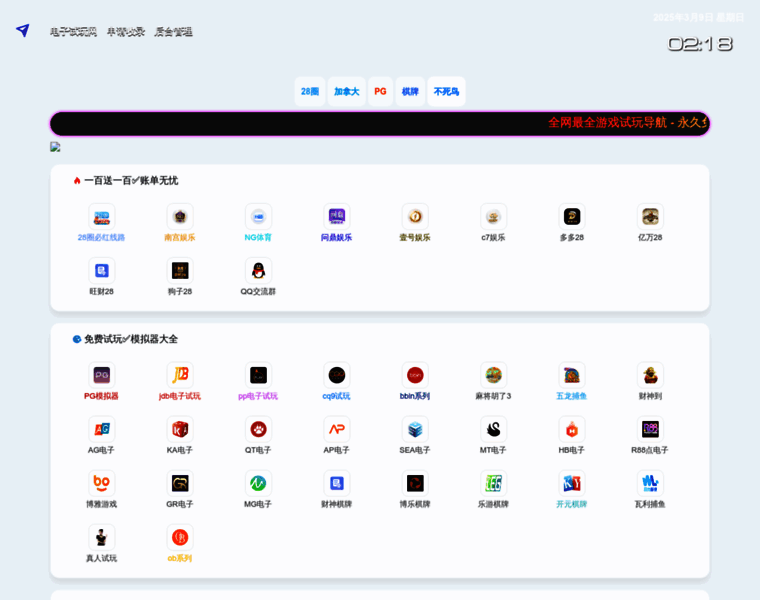Open the 后台管理 nav link
The height and width of the screenshot is (600, 760).
[174, 32]
